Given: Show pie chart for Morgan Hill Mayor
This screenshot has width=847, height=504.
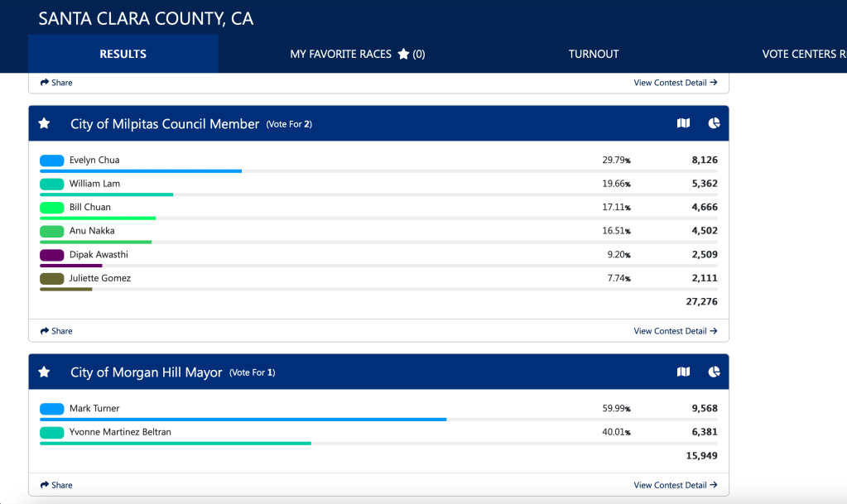Looking at the screenshot, I should click(714, 372).
